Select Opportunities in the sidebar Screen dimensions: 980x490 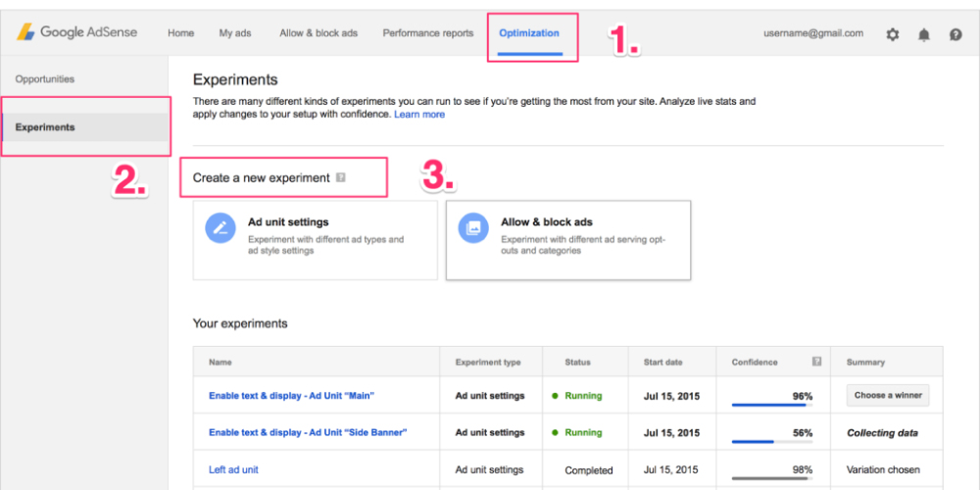pyautogui.click(x=45, y=79)
